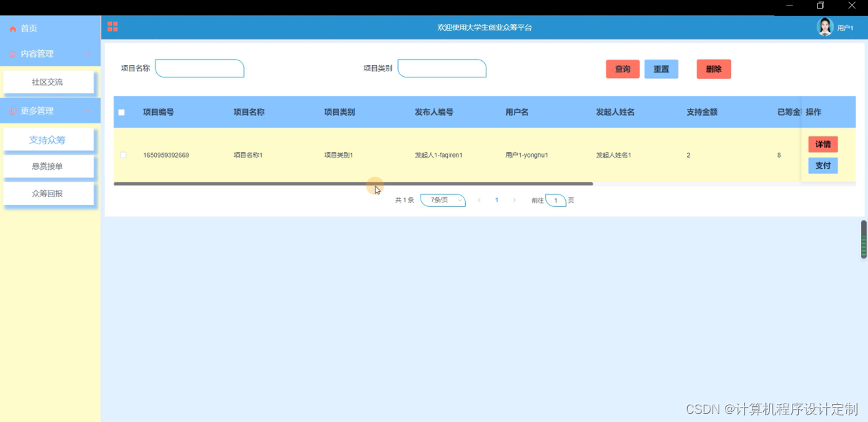Tick the checkbox for row 1650959392669
The image size is (868, 422).
click(x=123, y=156)
